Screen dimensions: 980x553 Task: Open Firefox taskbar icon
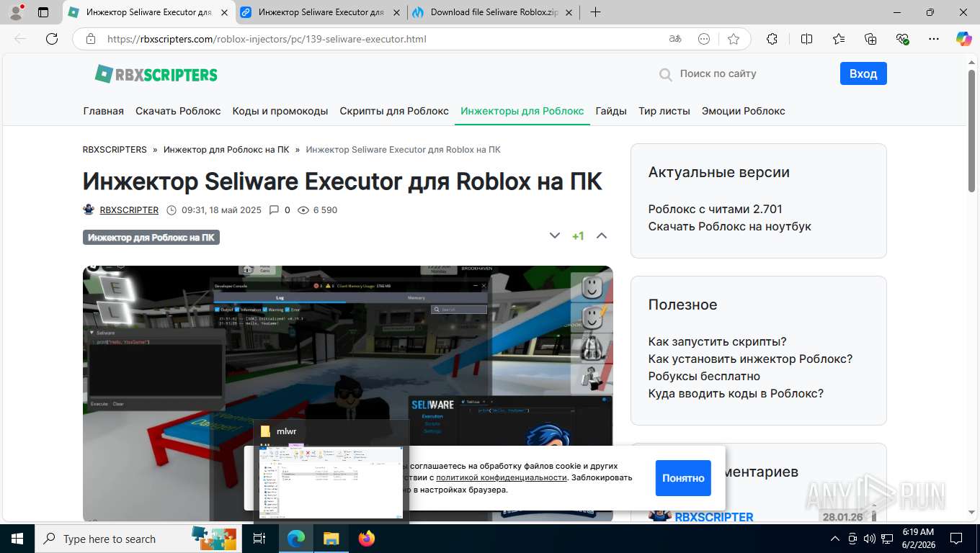coord(367,539)
